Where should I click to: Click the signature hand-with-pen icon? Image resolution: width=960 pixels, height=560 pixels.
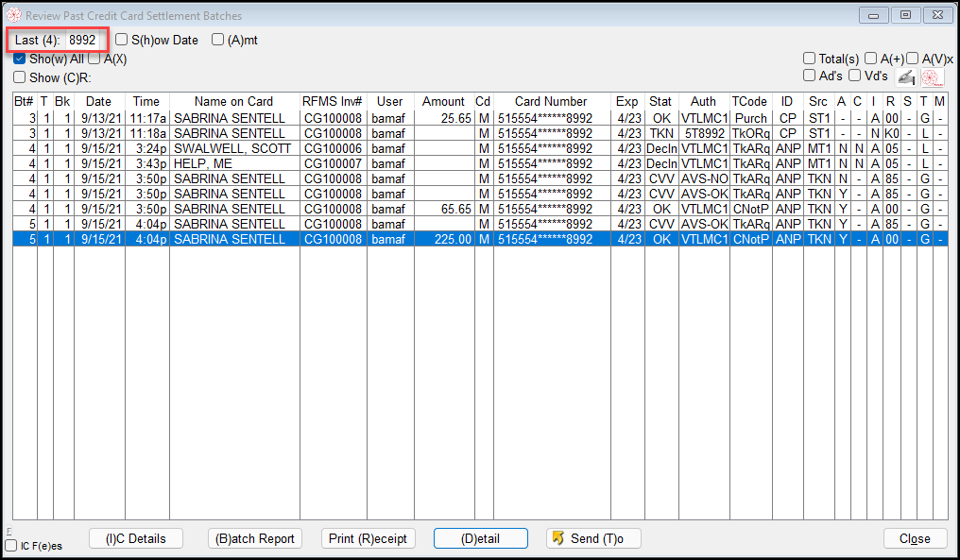coord(905,76)
